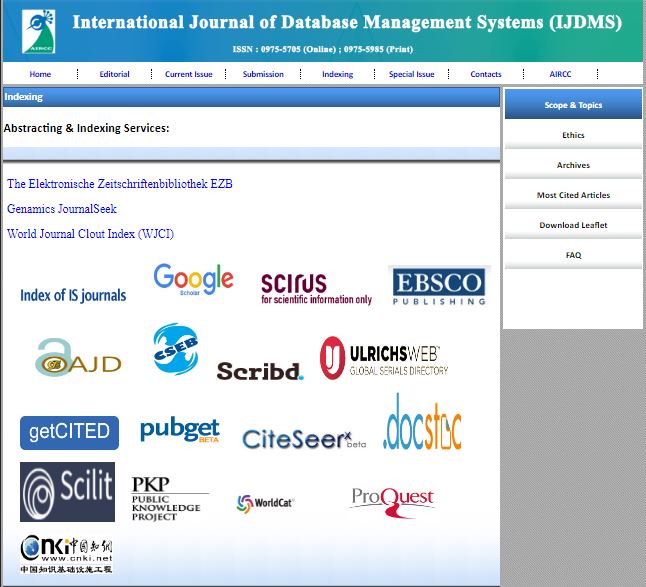Click the blue Indexing section header bar
The image size is (646, 587).
(x=251, y=97)
